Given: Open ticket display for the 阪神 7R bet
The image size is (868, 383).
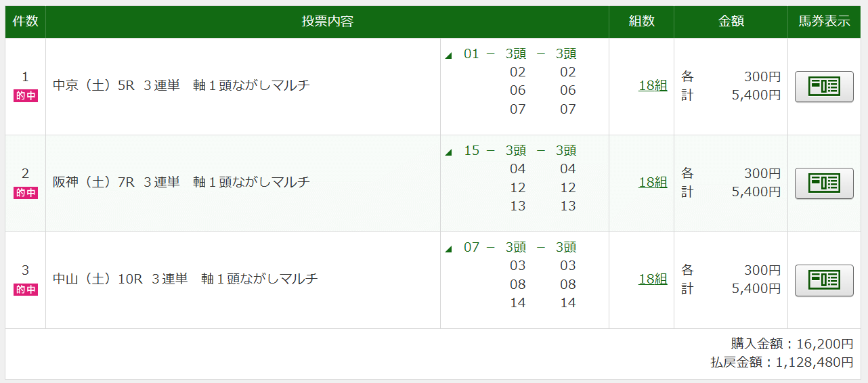Looking at the screenshot, I should [x=823, y=183].
